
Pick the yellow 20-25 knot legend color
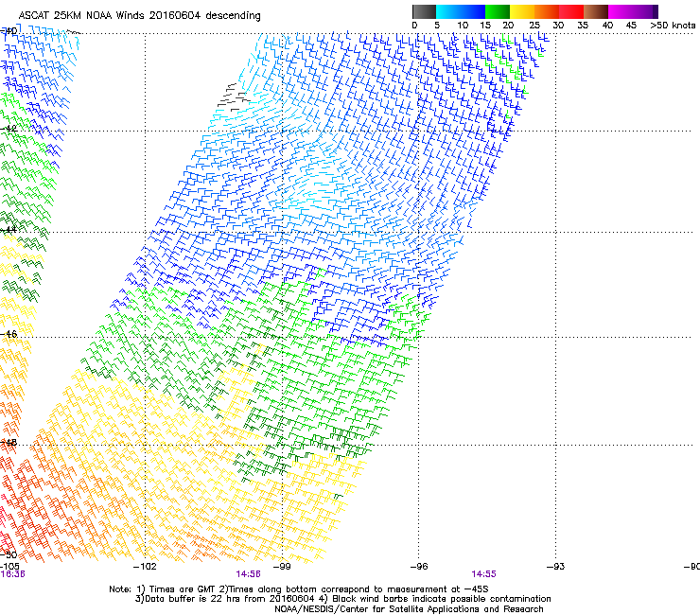(x=522, y=11)
